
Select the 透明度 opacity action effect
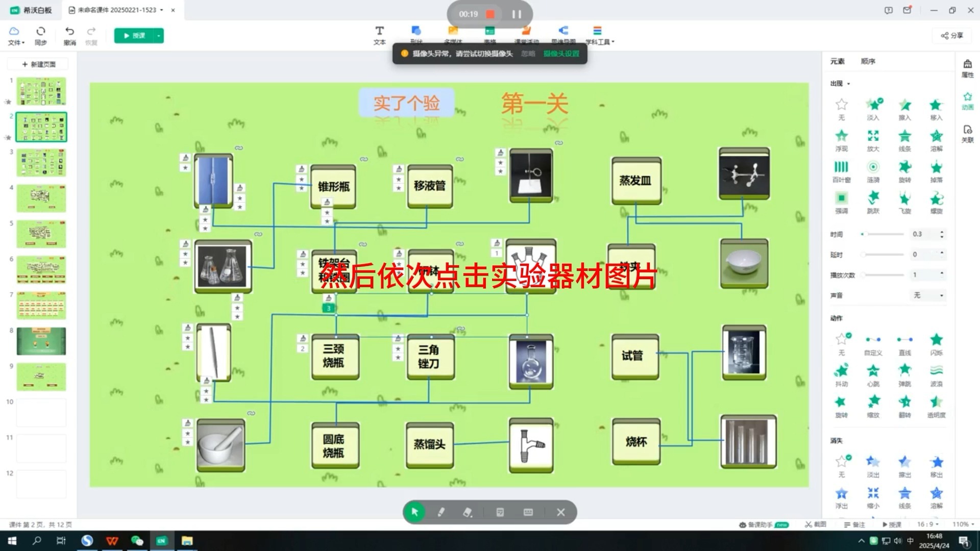(x=936, y=407)
